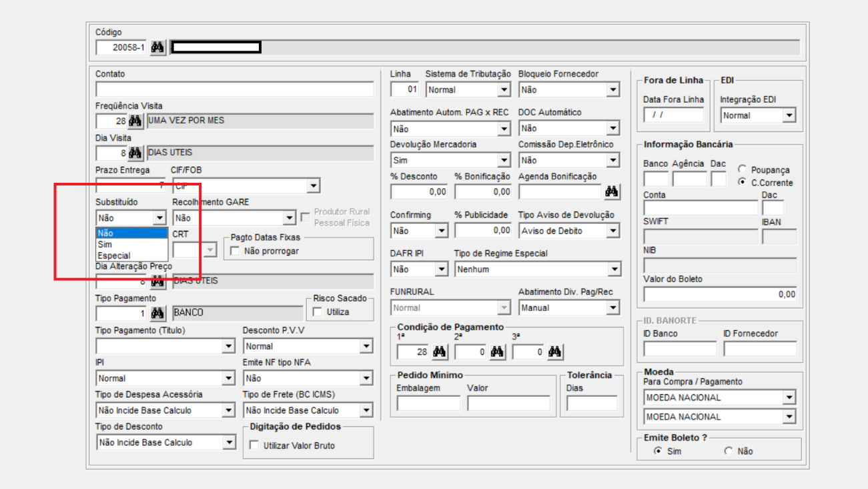
Task: Pick the highlighted 'Não' option in Substituído list
Action: pyautogui.click(x=132, y=233)
